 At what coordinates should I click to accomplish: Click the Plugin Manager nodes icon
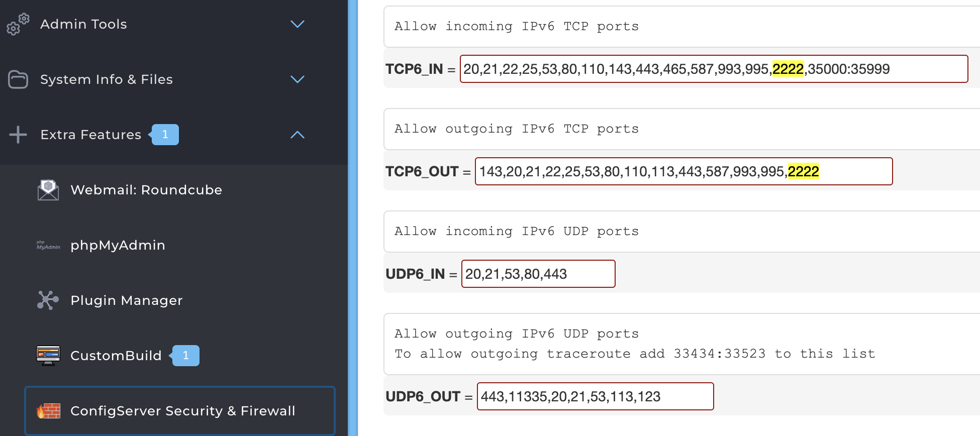coord(48,300)
